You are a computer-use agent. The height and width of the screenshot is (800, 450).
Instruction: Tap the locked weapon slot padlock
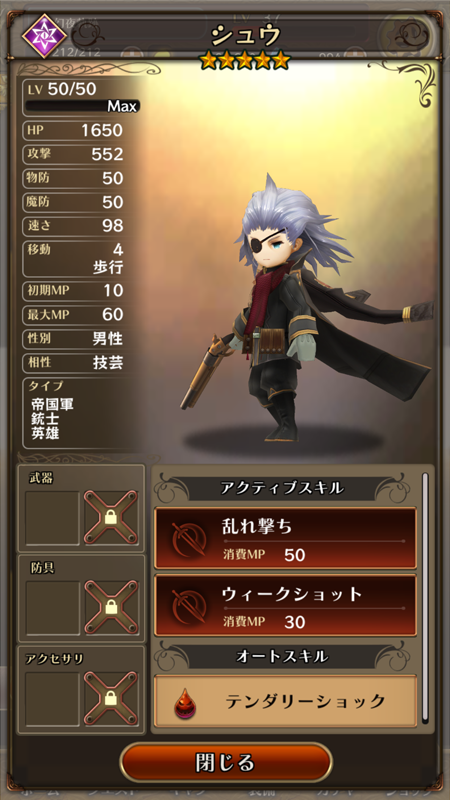[x=111, y=517]
